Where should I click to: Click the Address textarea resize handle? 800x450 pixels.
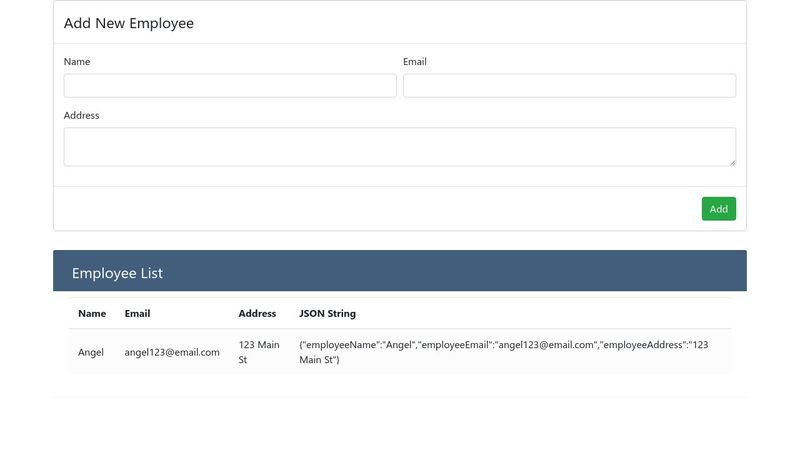(x=731, y=161)
